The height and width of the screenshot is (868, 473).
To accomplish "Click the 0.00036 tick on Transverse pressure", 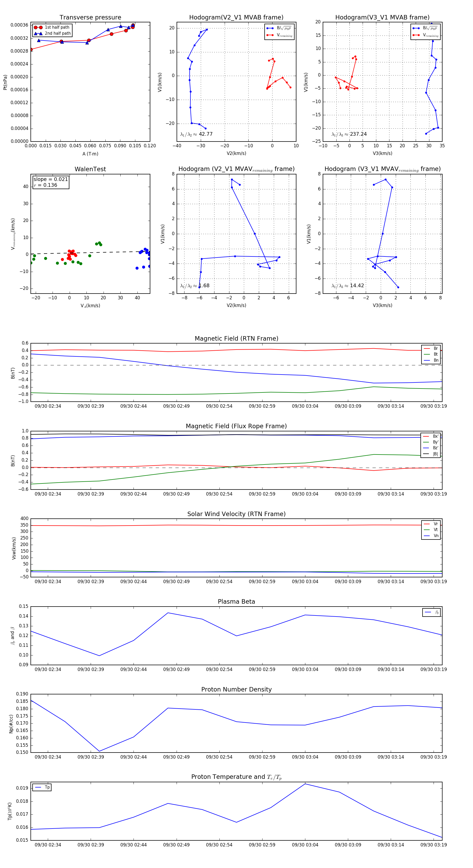I will 19,25.
